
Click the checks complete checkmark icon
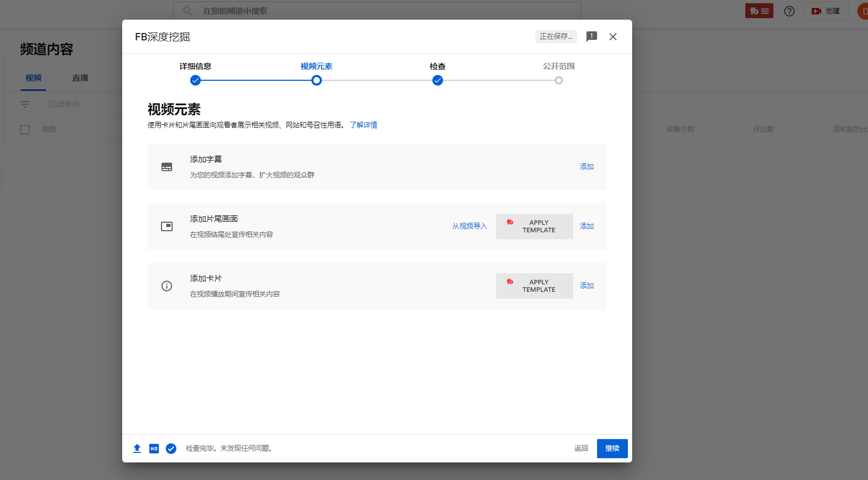click(171, 449)
